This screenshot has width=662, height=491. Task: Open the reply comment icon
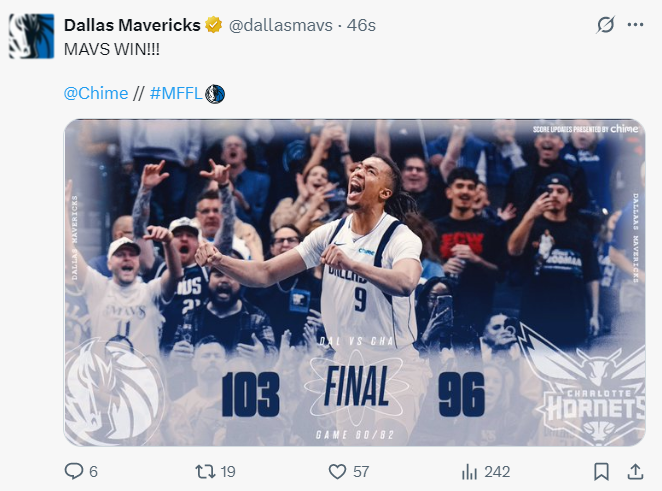[x=74, y=471]
